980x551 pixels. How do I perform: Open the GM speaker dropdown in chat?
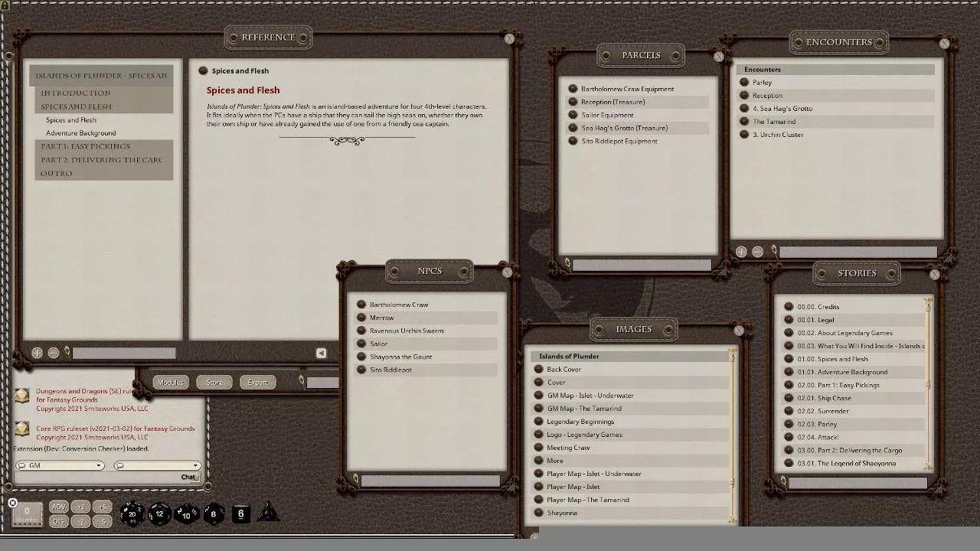coord(60,465)
